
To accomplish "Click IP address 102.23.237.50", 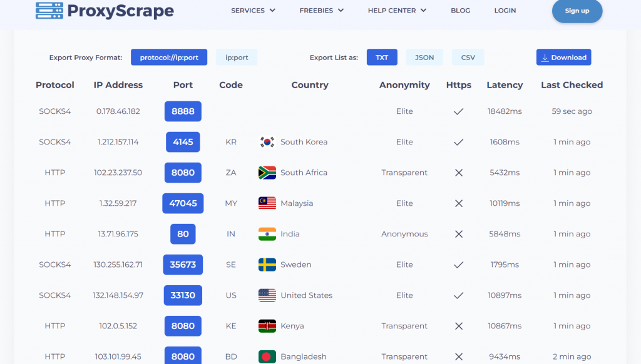I will (x=118, y=173).
